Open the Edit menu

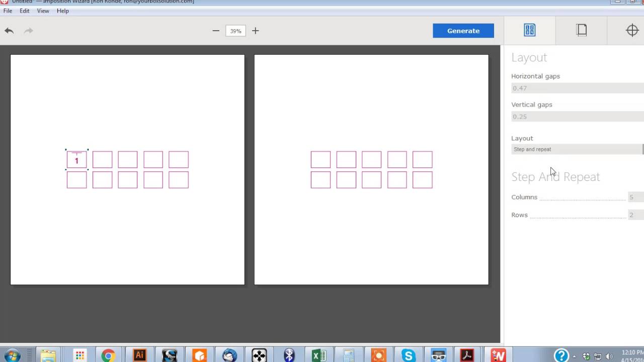25,11
